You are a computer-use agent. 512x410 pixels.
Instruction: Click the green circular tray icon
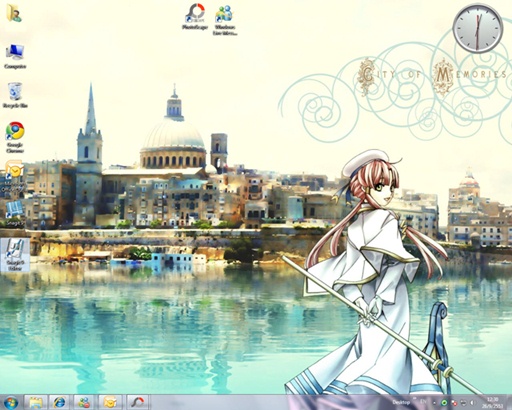444,403
